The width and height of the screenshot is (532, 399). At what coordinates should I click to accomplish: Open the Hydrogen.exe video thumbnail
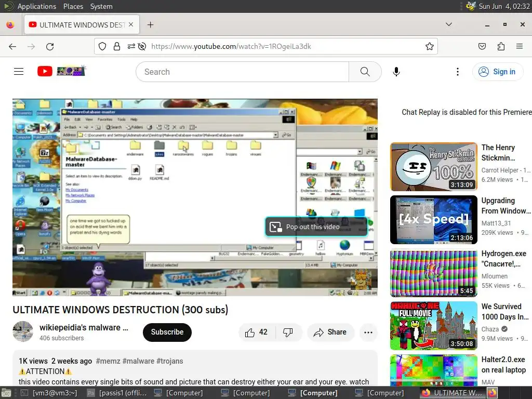(434, 272)
